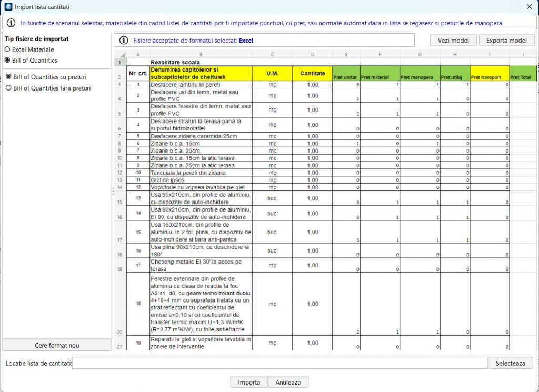Close the Import lista cantitati dialog

tap(530, 6)
